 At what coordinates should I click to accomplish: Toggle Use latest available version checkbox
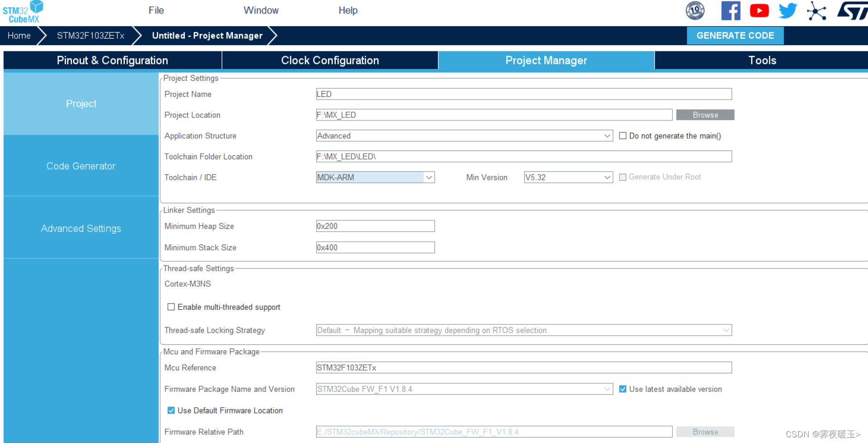coord(623,389)
